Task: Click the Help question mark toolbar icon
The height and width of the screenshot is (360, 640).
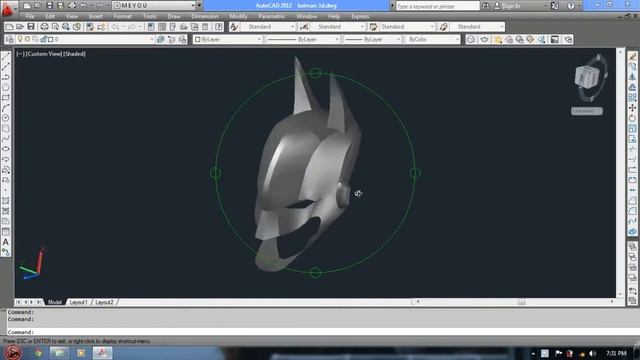Action: pos(219,27)
